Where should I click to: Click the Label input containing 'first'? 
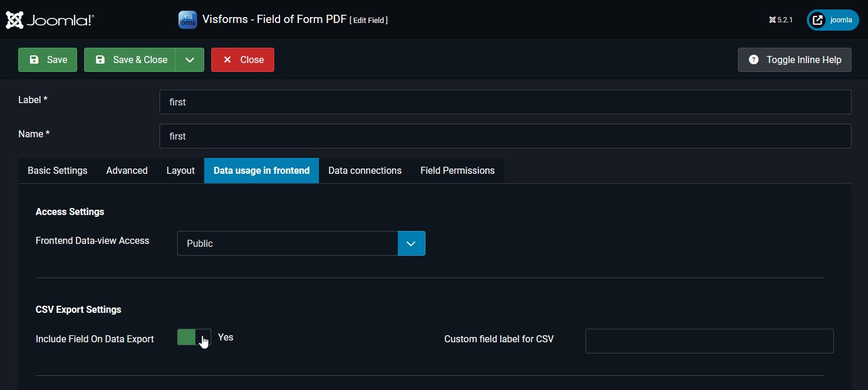(505, 101)
